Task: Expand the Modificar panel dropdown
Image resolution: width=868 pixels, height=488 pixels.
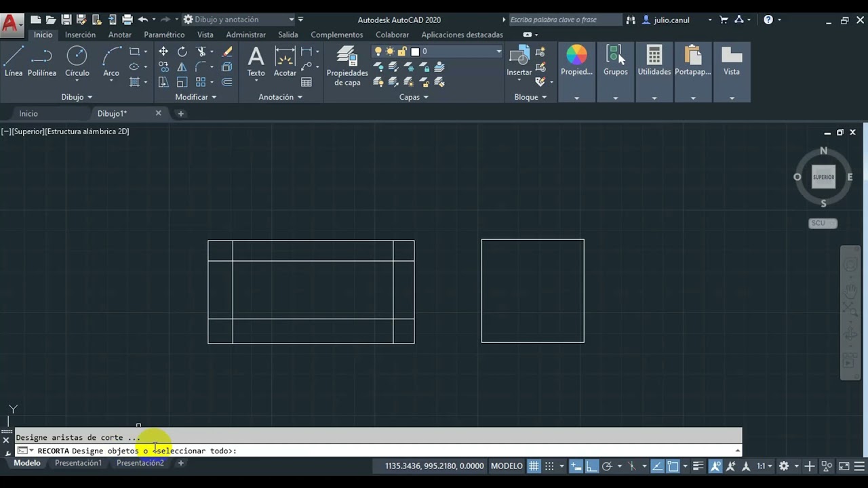Action: pos(196,97)
